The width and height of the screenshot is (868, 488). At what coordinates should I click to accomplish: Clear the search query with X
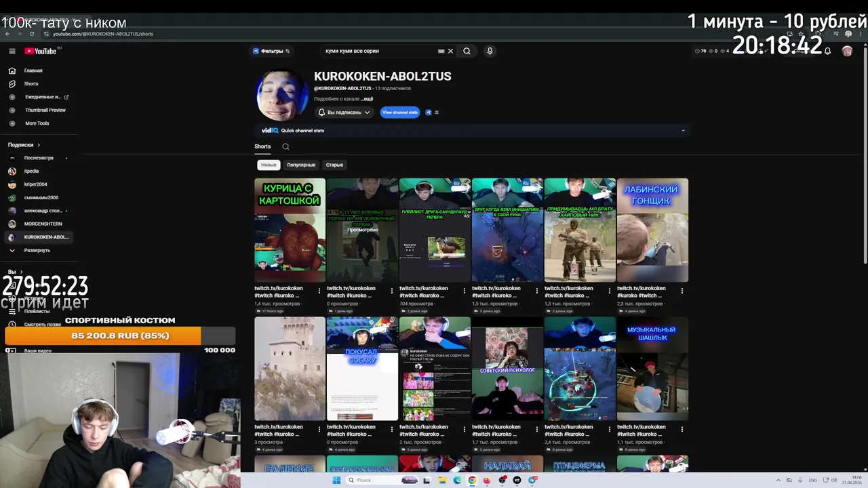pos(450,51)
